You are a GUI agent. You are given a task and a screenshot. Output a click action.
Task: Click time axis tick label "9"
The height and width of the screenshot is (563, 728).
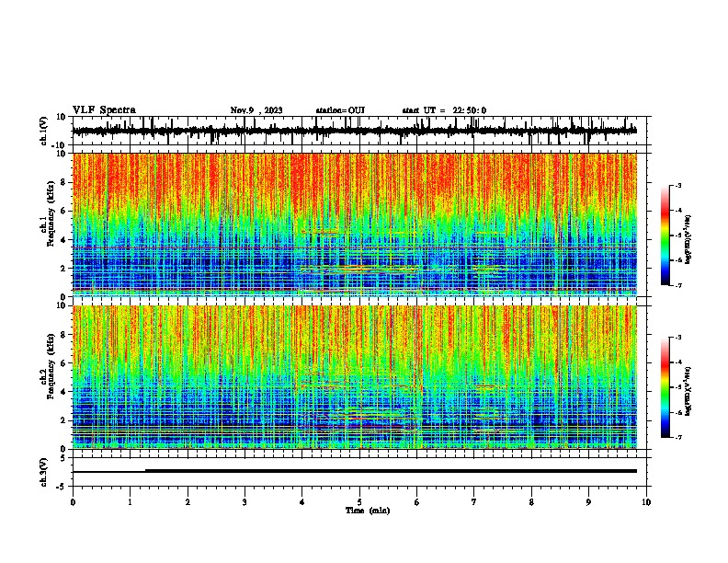point(588,502)
